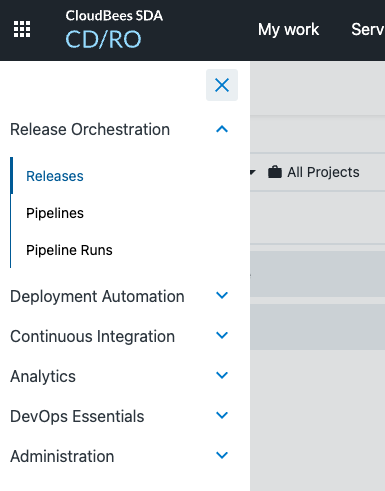
Task: Open Releases in the side menu
Action: [55, 176]
